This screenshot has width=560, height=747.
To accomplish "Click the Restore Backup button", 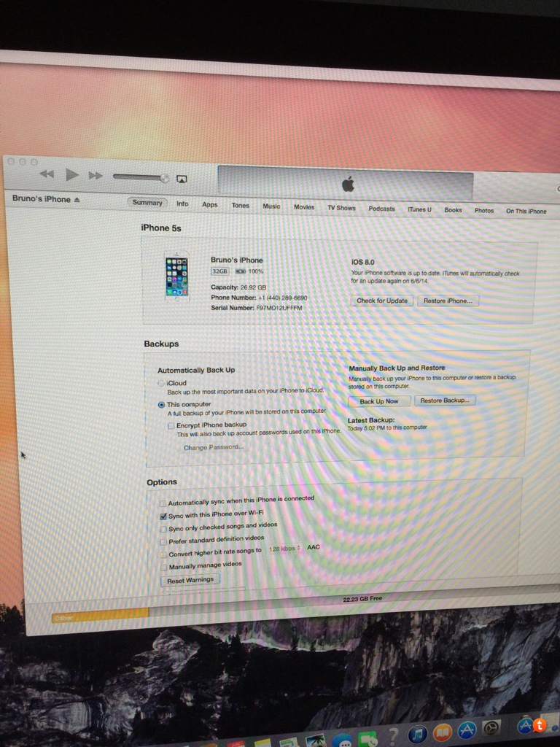I will [445, 400].
